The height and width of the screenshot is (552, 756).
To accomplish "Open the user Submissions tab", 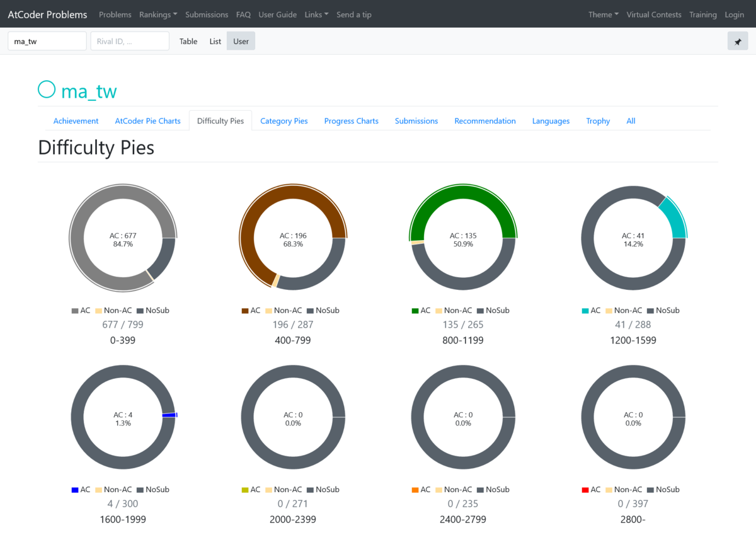I will tap(416, 121).
